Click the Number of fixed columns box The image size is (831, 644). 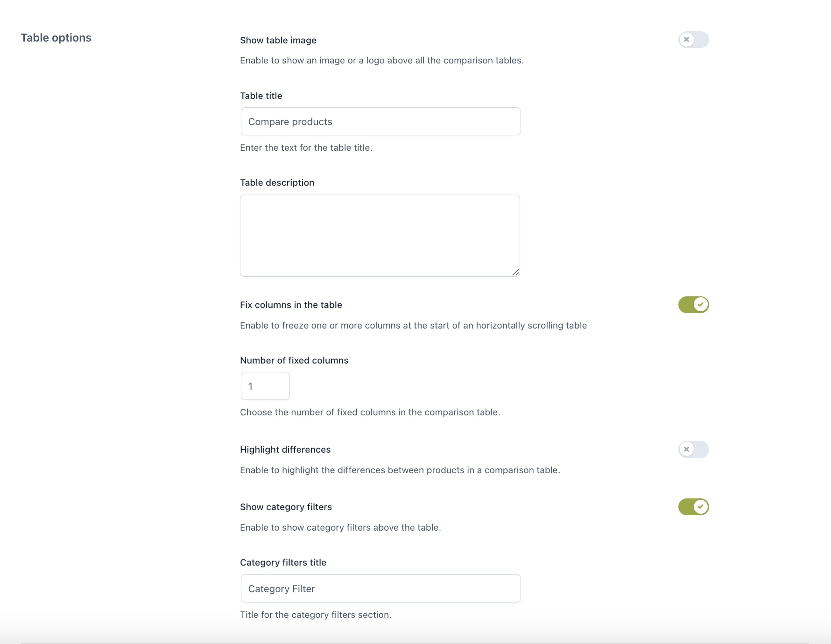click(265, 386)
